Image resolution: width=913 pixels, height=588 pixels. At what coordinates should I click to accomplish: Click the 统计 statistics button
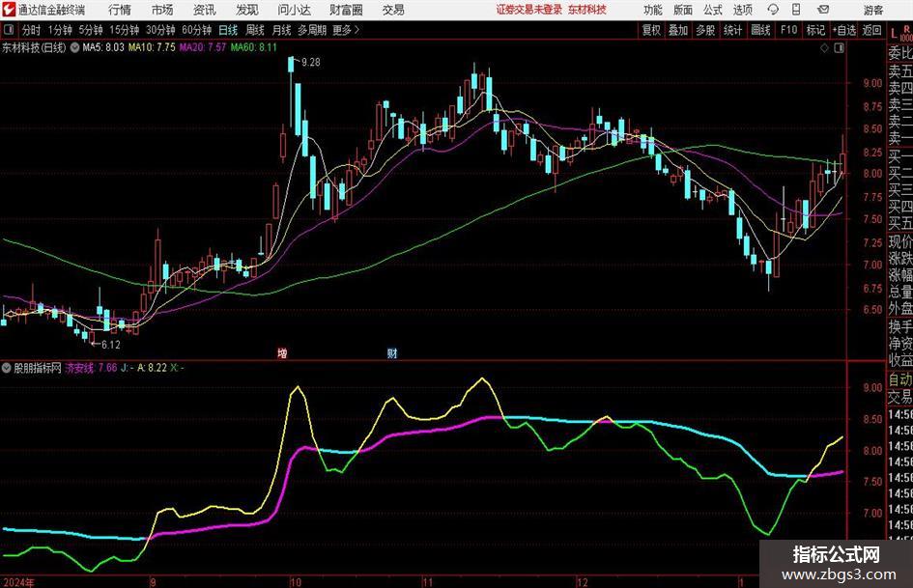732,30
